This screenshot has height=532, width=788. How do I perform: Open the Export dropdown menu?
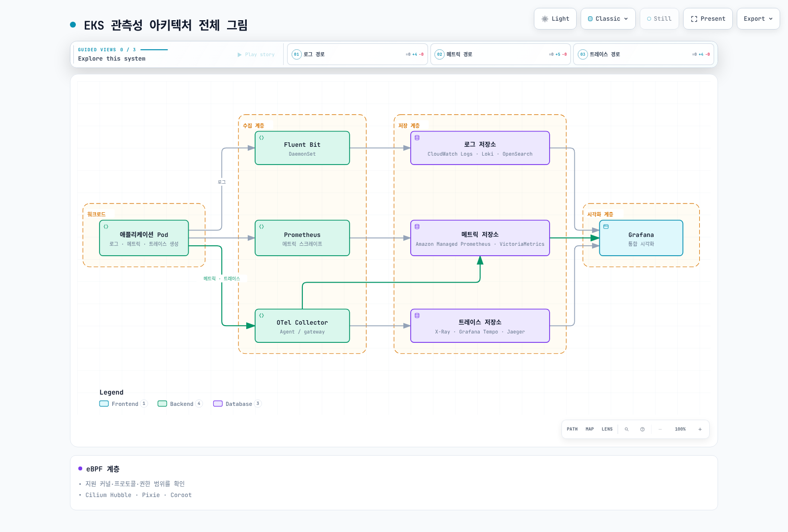click(x=758, y=19)
